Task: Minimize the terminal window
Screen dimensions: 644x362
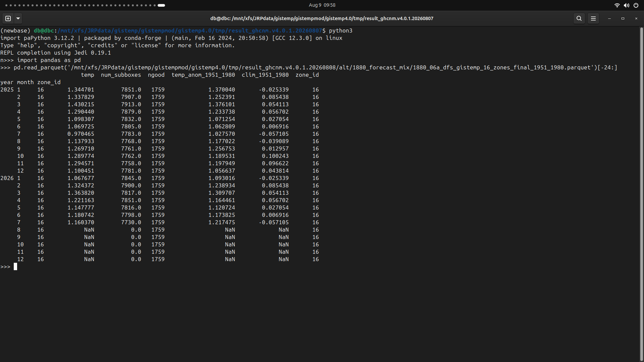Action: [609, 18]
